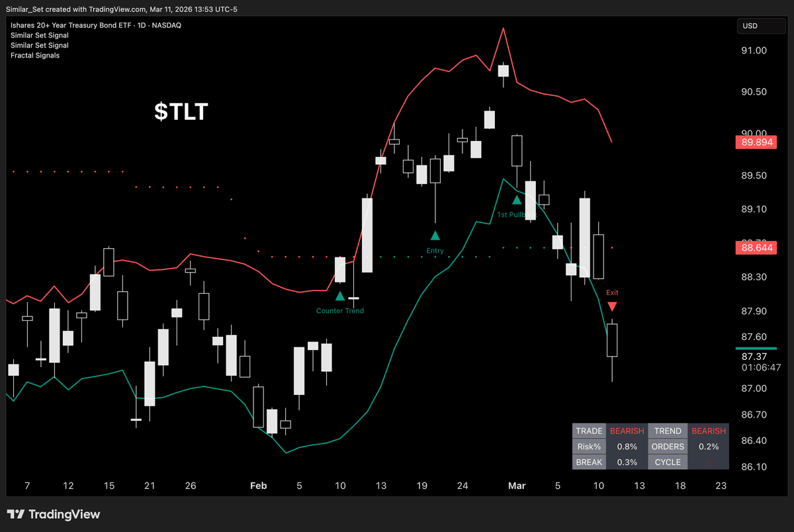Click the green Counter Trend triangle marker
Viewport: 794px width, 532px height.
coord(339,296)
